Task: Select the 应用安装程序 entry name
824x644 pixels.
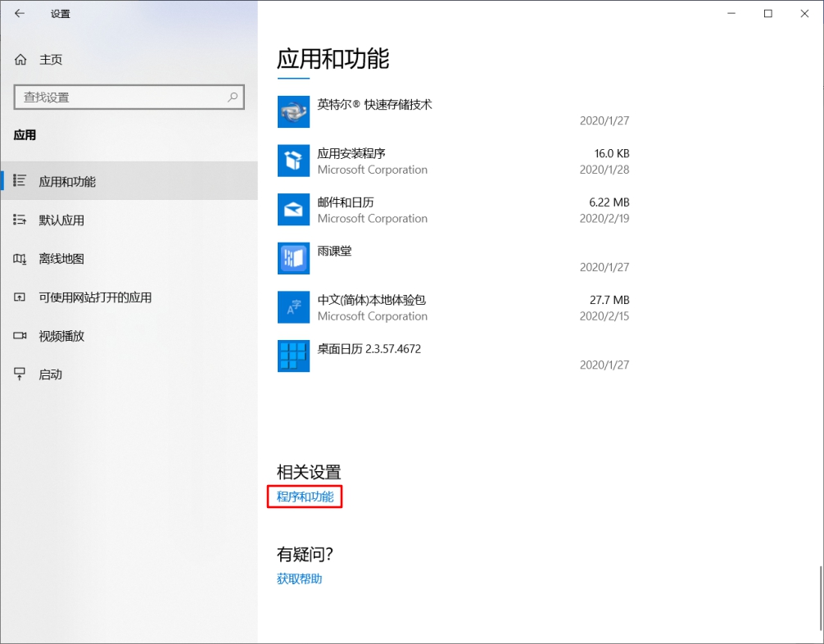Action: pyautogui.click(x=351, y=153)
